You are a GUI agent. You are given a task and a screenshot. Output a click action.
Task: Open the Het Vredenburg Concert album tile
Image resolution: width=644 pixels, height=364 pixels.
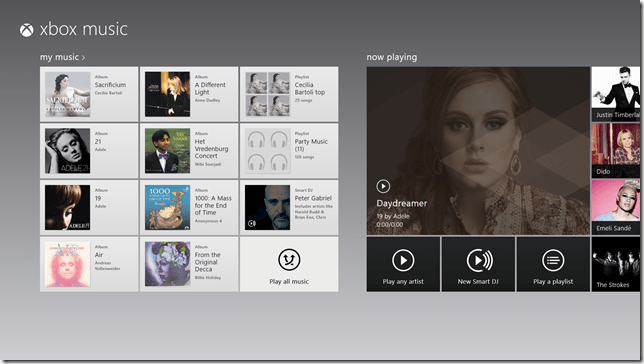(x=189, y=151)
